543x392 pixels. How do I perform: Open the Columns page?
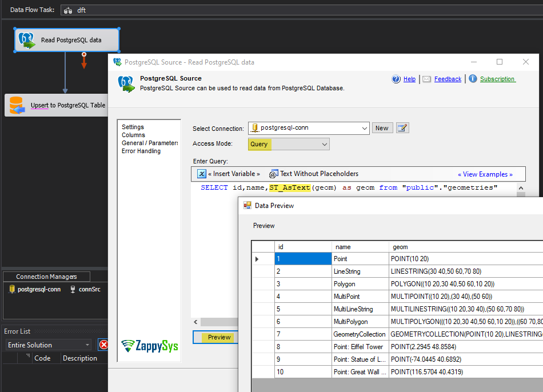click(x=133, y=135)
